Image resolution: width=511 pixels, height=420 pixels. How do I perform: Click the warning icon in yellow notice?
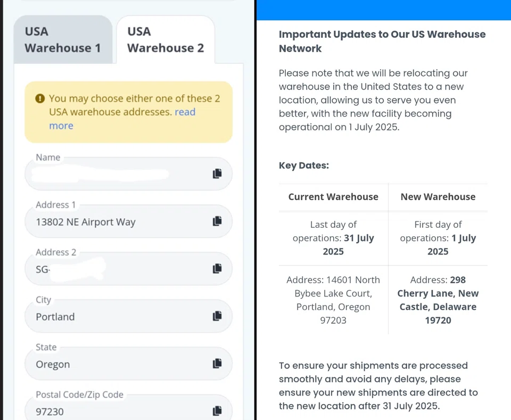point(40,99)
